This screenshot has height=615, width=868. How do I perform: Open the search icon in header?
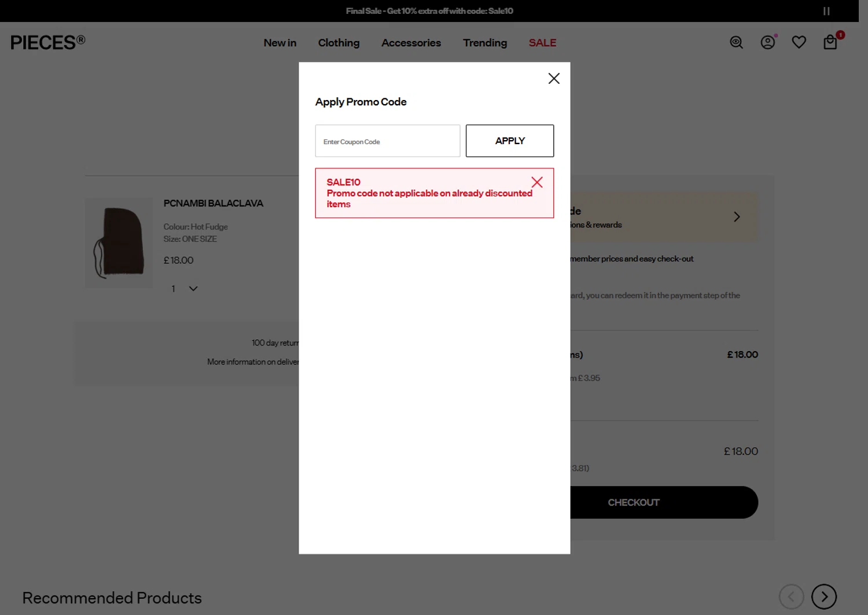click(x=736, y=42)
